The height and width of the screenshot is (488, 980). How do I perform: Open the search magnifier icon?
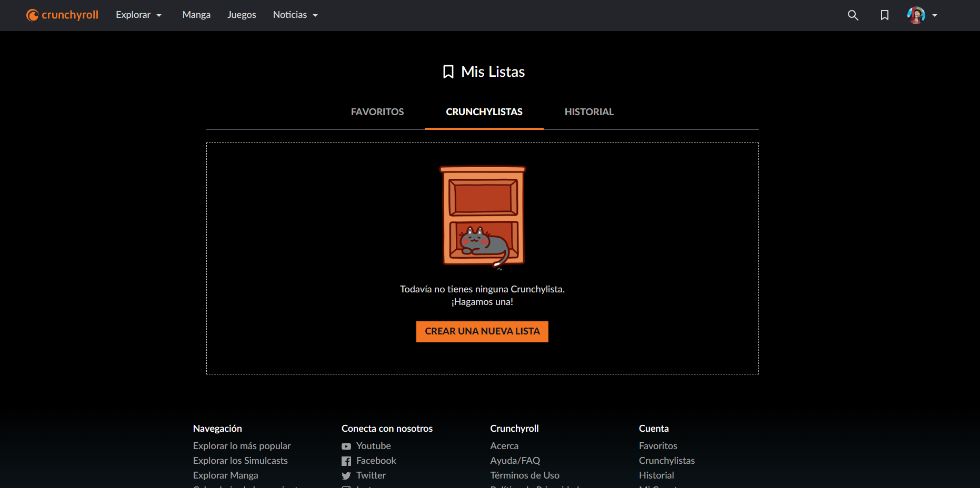click(x=853, y=15)
